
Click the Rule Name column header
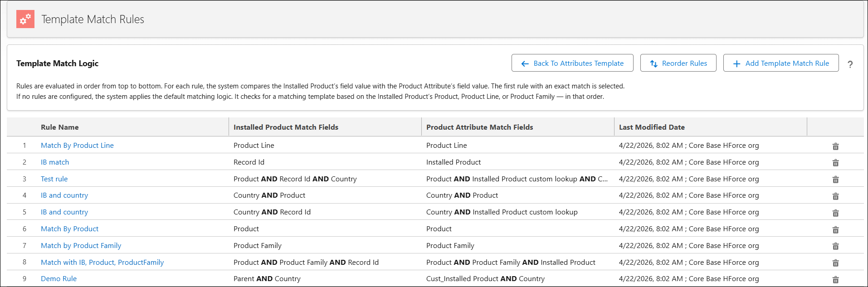click(59, 127)
